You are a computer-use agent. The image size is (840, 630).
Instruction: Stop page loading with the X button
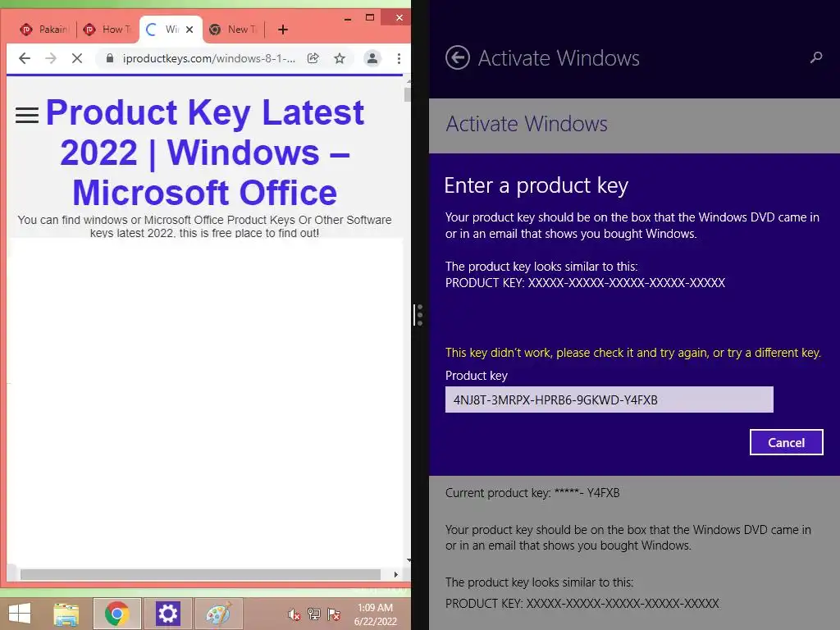tap(77, 58)
